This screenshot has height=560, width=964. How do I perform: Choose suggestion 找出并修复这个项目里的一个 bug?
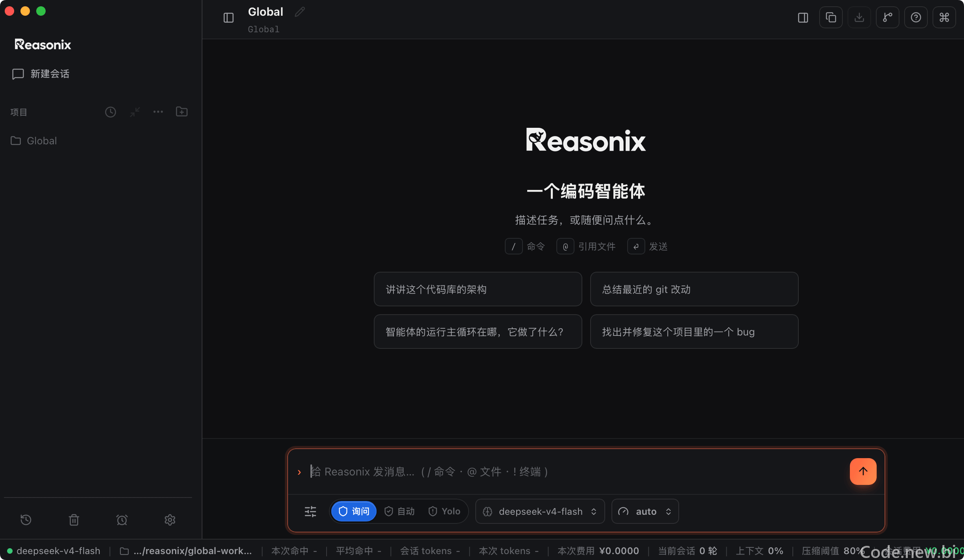click(694, 332)
